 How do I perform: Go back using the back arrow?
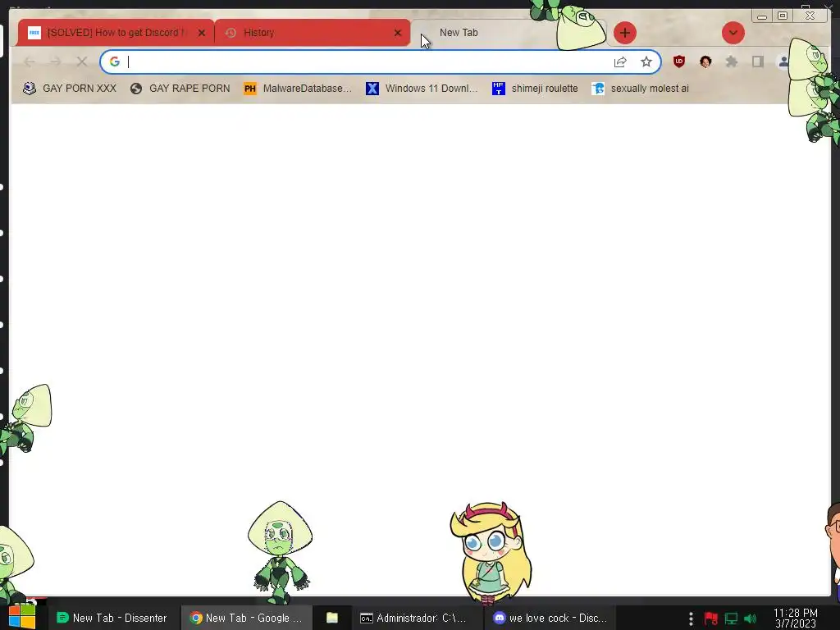(x=30, y=62)
